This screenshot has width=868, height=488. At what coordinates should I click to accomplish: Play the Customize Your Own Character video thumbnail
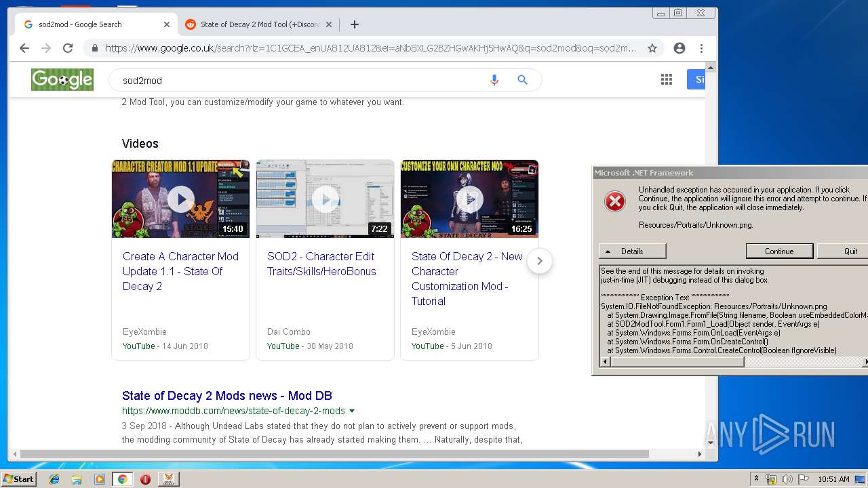pyautogui.click(x=469, y=199)
